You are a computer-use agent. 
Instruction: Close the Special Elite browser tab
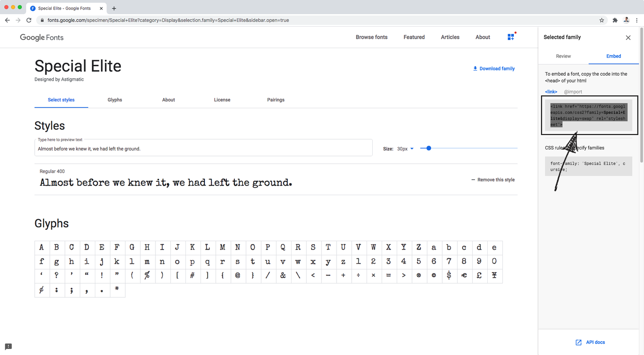(101, 8)
